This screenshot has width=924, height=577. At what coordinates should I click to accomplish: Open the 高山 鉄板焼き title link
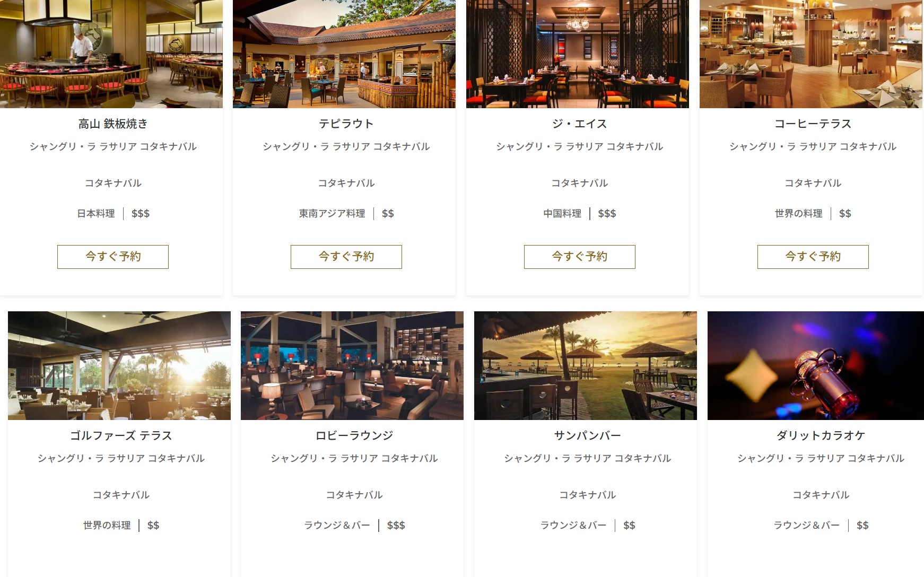[x=113, y=124]
